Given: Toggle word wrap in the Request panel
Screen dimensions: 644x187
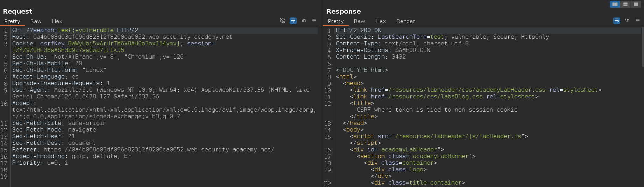Looking at the screenshot, I should pyautogui.click(x=293, y=21).
